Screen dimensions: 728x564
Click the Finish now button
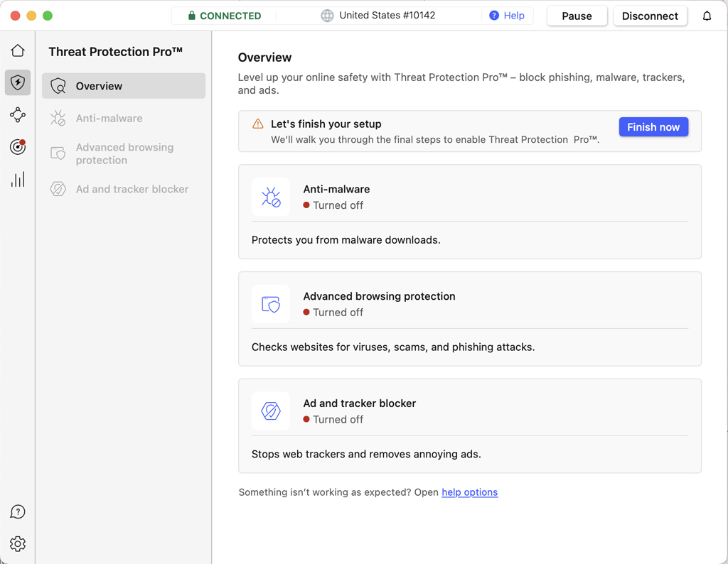click(653, 126)
